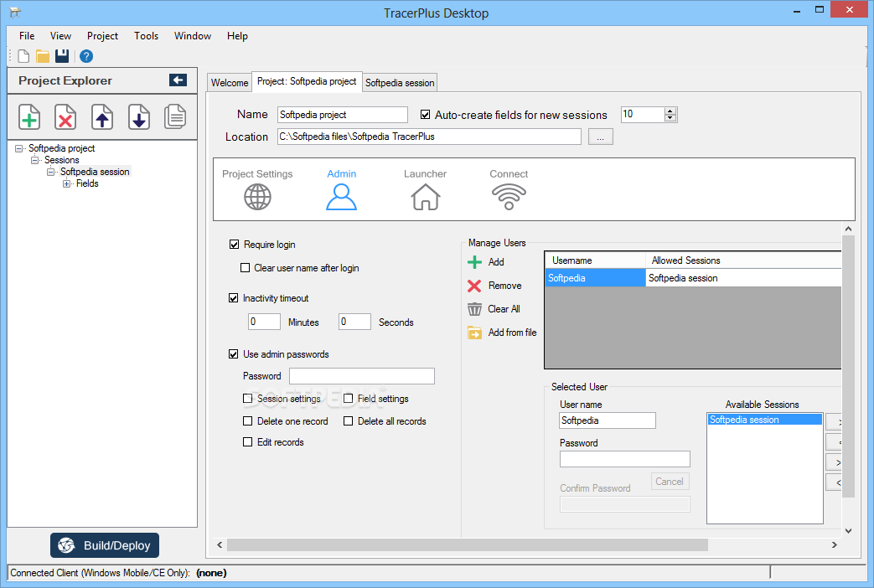
Task: Expand the Fields tree node
Action: pyautogui.click(x=66, y=183)
